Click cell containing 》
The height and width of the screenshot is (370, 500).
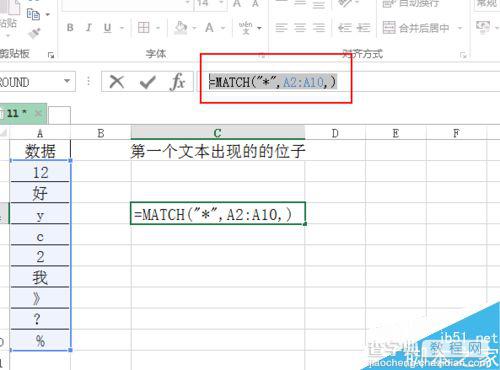(40, 298)
